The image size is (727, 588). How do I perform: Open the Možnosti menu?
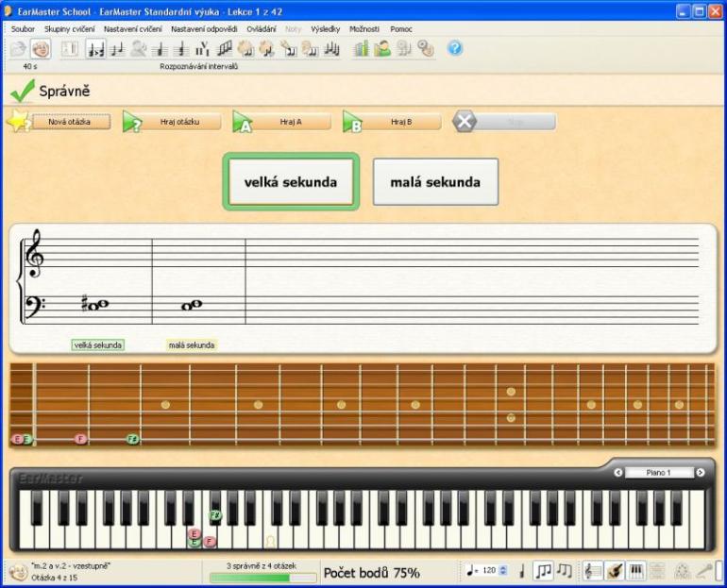364,28
